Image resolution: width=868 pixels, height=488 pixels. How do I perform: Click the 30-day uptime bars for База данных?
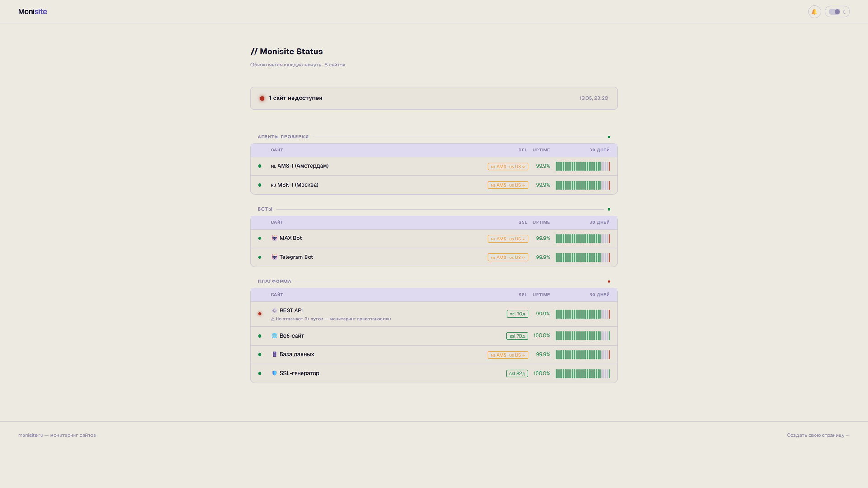(583, 355)
